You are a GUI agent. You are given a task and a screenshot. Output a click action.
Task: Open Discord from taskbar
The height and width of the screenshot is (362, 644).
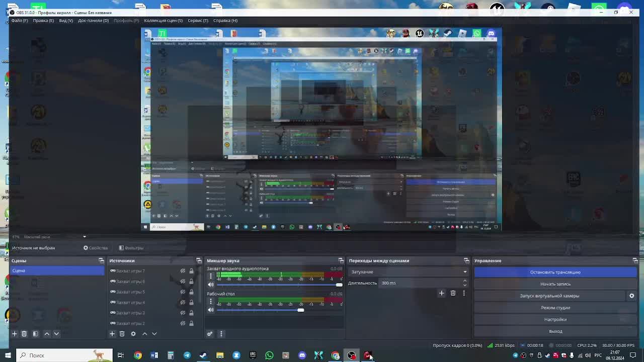point(302,355)
